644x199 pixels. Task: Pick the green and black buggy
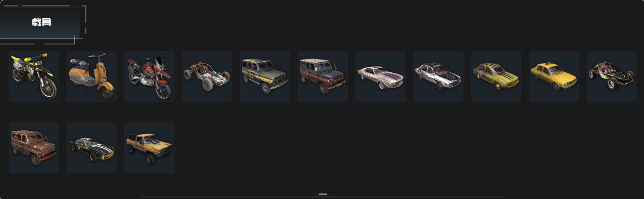[611, 76]
